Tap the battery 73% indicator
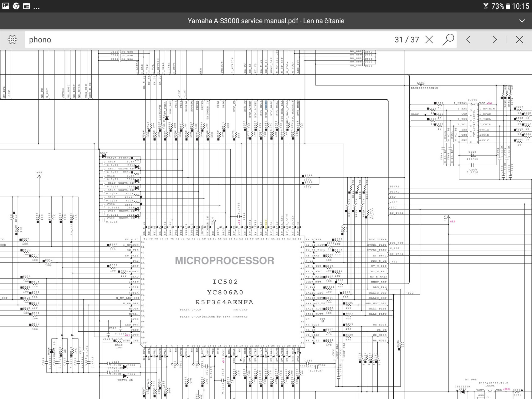Image resolution: width=532 pixels, height=399 pixels. point(500,6)
